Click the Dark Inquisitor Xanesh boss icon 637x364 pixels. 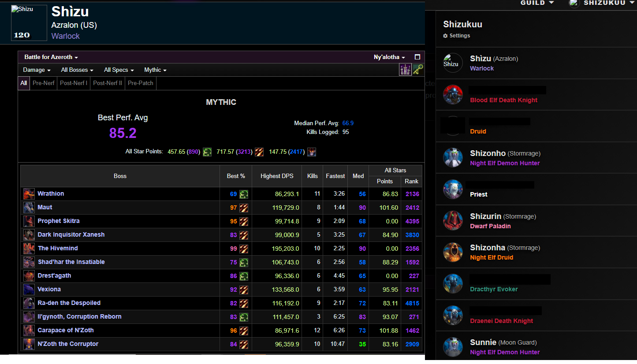(x=29, y=235)
